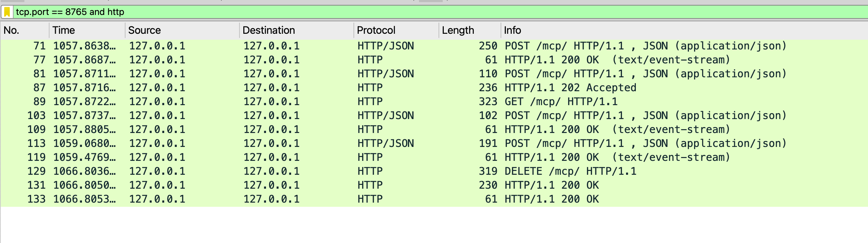Select packet 129 DELETE /mcp/ row
This screenshot has width=868, height=243.
click(x=434, y=171)
